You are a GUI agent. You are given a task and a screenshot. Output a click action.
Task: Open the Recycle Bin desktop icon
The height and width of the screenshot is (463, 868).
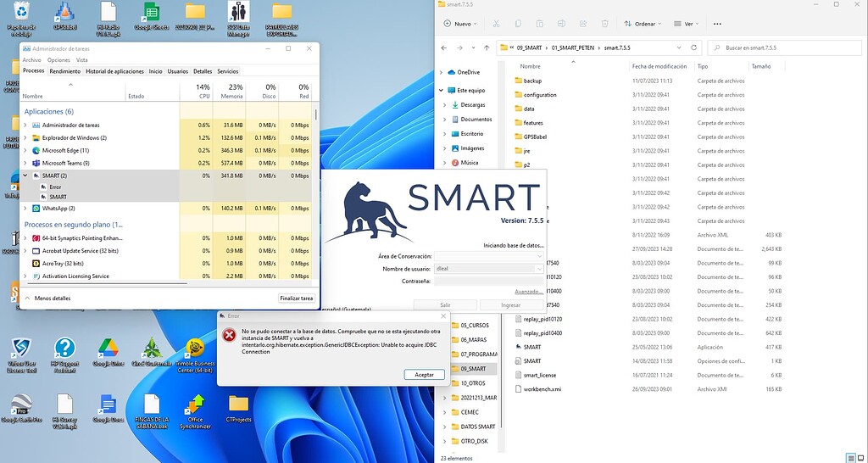click(x=20, y=13)
